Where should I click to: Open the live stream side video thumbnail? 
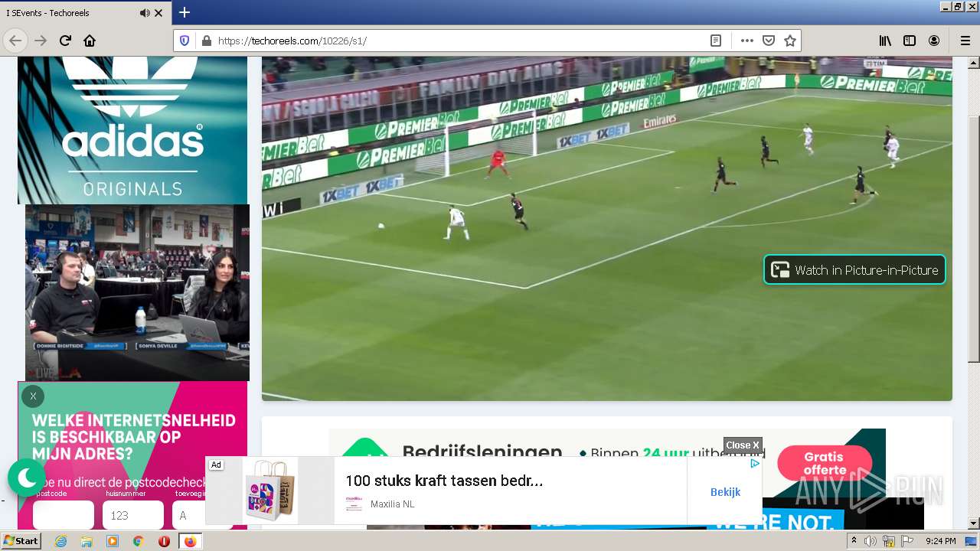point(137,292)
